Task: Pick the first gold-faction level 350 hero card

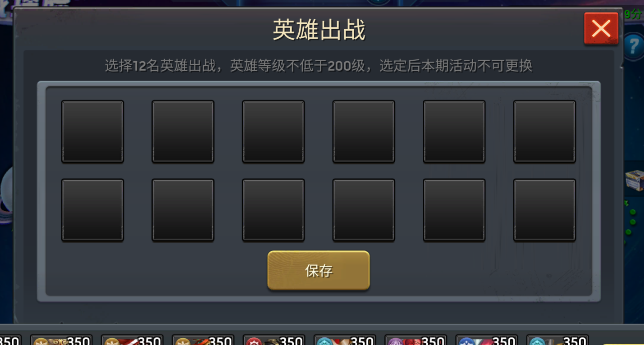Action: click(61, 340)
